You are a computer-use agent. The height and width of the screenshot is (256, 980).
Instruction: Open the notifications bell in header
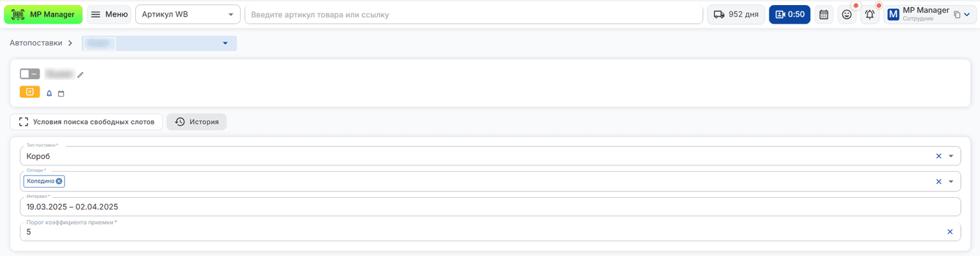pos(870,14)
